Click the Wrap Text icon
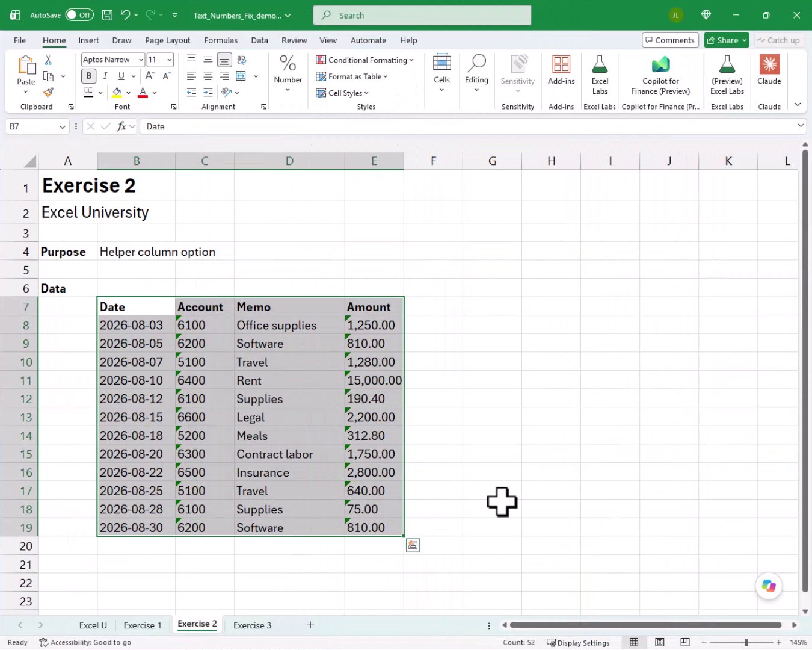Screen dimensions: 812x650 coord(241,60)
